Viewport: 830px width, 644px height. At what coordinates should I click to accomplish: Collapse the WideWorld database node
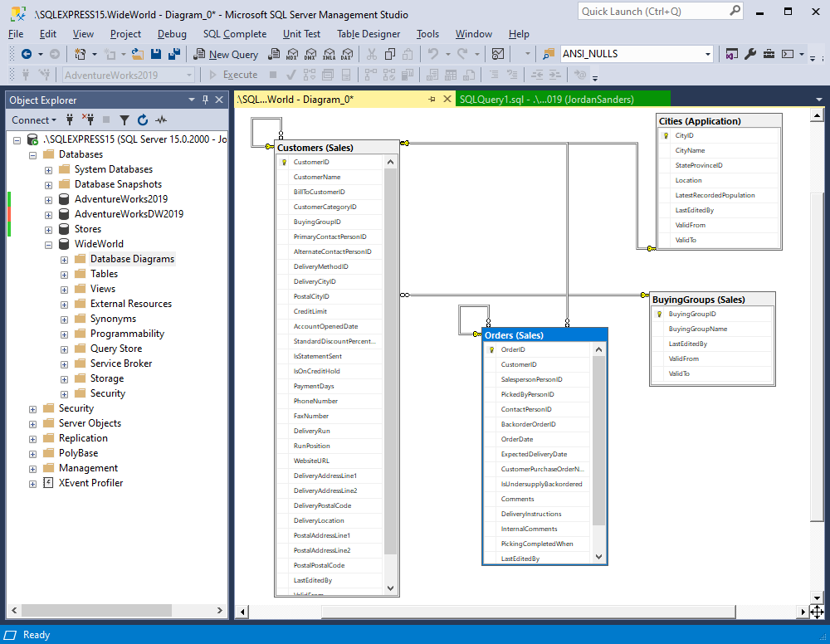click(49, 245)
